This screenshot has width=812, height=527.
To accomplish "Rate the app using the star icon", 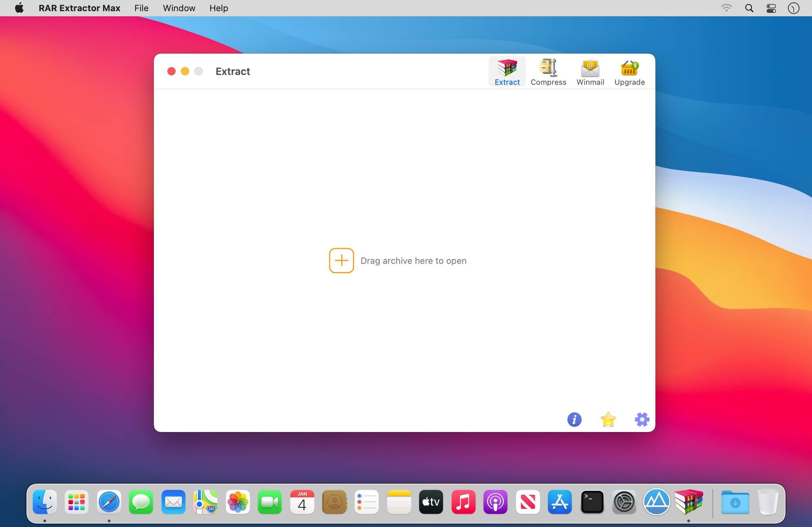I will [608, 419].
